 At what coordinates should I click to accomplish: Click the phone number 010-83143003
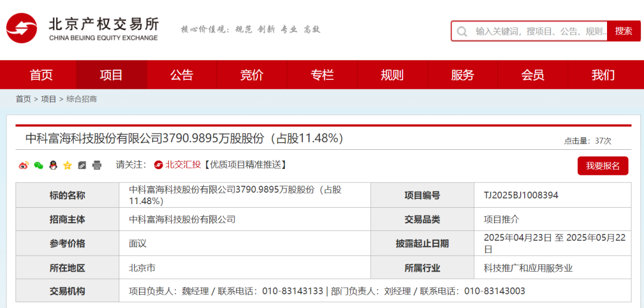[494, 291]
